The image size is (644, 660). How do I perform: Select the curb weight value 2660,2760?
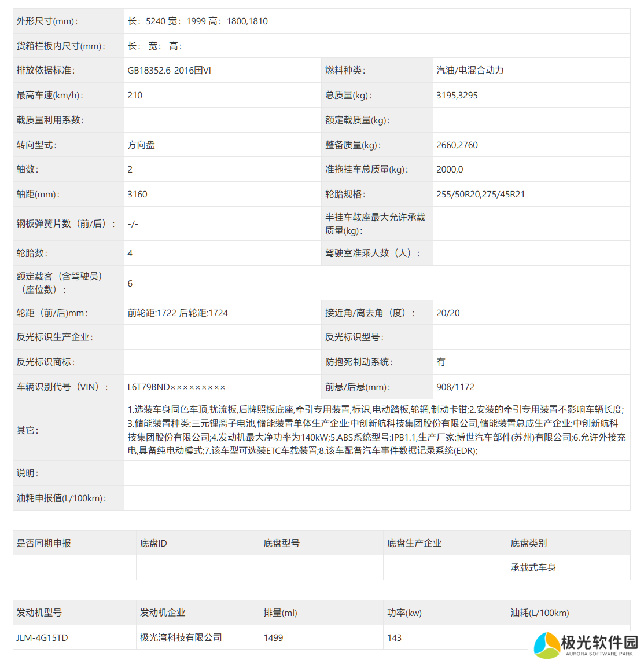click(457, 145)
